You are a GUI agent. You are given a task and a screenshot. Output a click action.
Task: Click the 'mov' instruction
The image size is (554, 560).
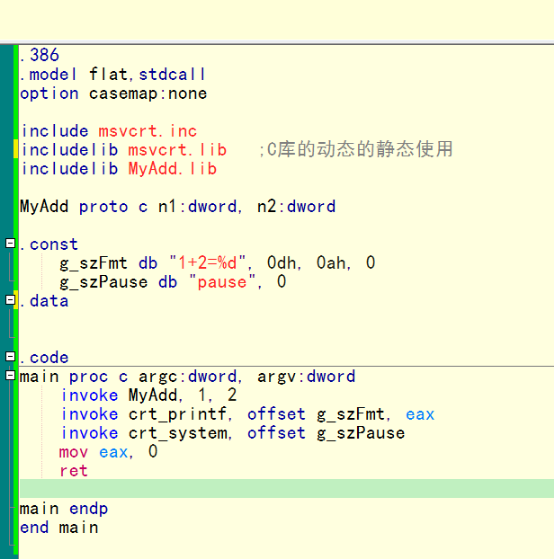[x=74, y=452]
